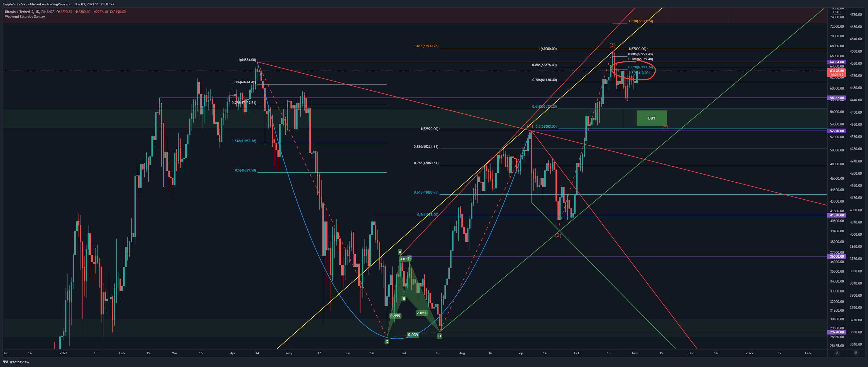Click the Elliott wave (3) label

(x=612, y=45)
